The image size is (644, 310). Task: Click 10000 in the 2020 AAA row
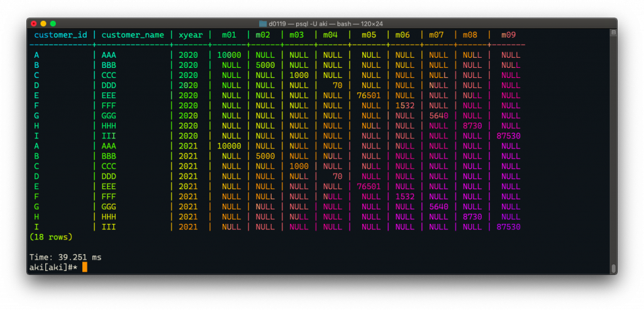229,55
